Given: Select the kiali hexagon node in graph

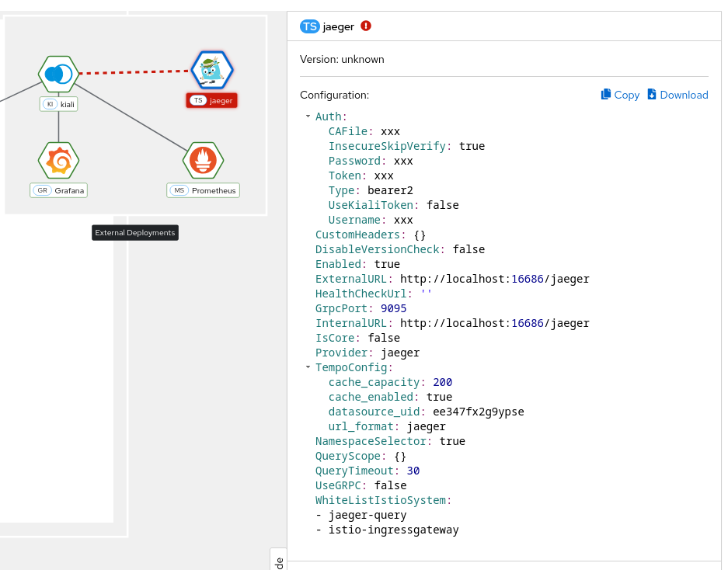Looking at the screenshot, I should coord(59,75).
